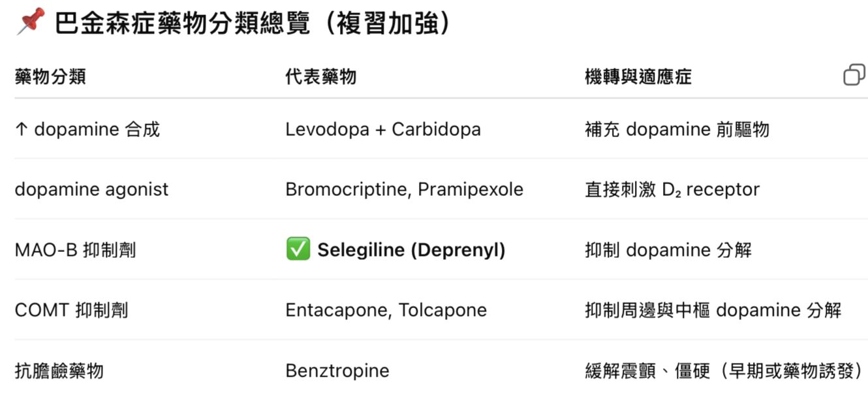Click the 緩解震顫、僵硬 description cell
The width and height of the screenshot is (868, 406).
[x=723, y=371]
